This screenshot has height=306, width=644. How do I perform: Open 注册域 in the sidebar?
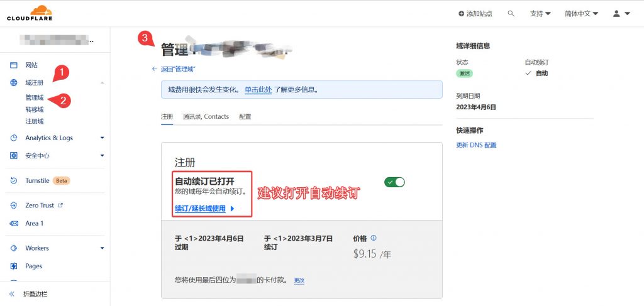[x=35, y=121]
